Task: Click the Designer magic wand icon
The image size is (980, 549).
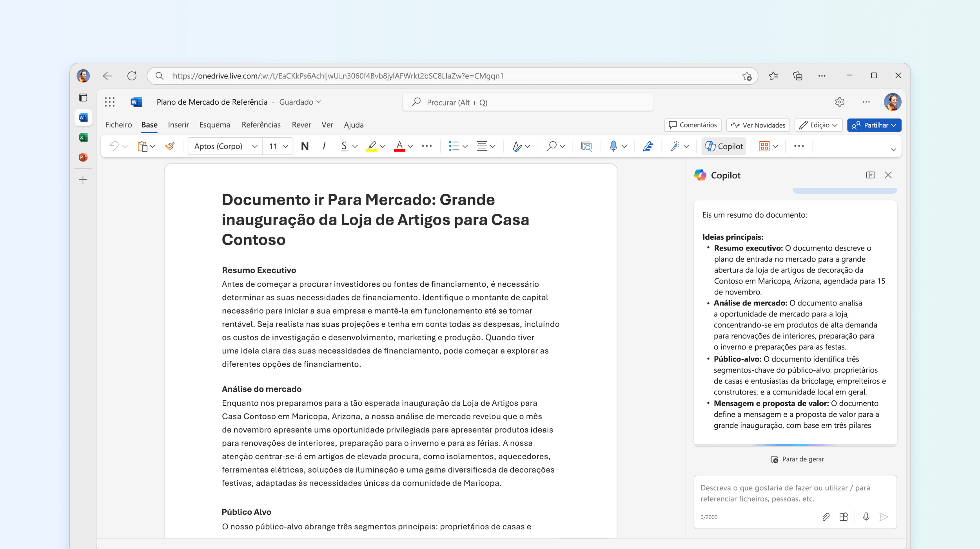Action: [x=675, y=146]
